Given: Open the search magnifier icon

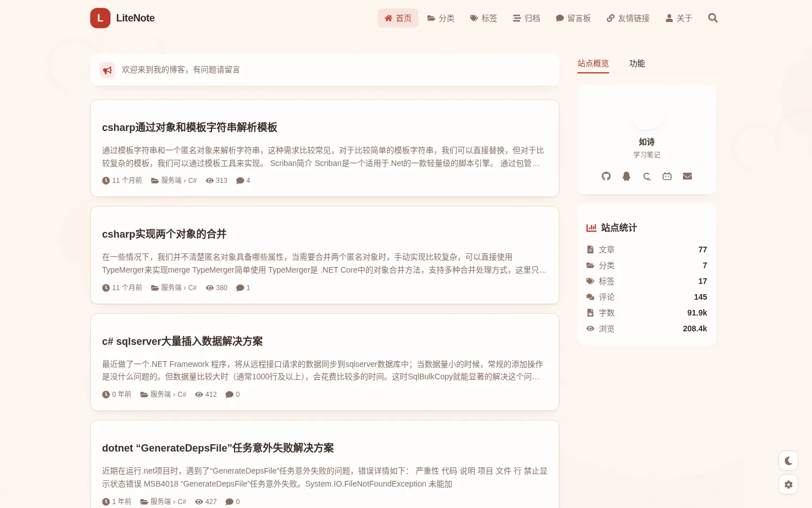Looking at the screenshot, I should click(713, 18).
